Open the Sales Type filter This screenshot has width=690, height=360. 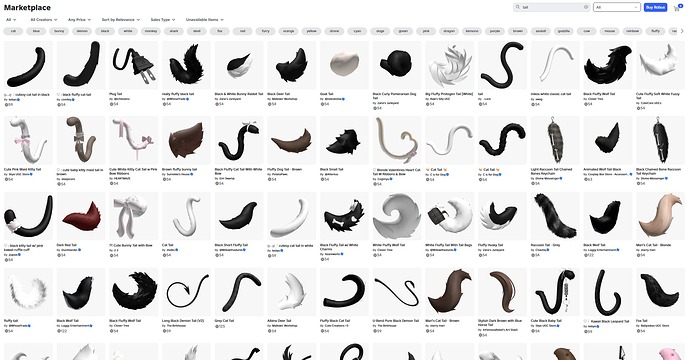(162, 19)
